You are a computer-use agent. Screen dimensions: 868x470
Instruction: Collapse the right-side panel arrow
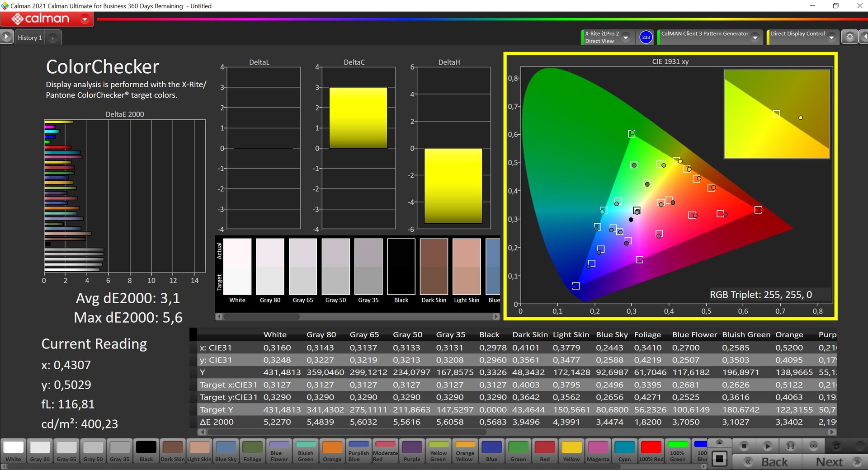863,37
